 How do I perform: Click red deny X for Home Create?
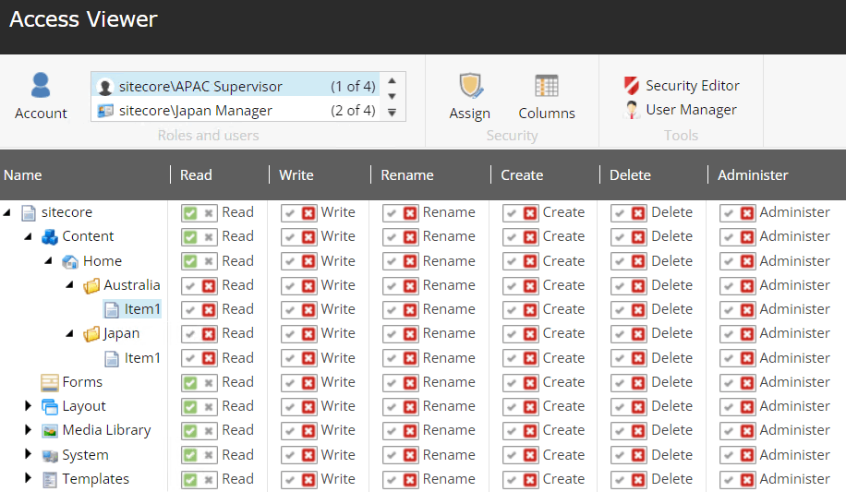530,261
